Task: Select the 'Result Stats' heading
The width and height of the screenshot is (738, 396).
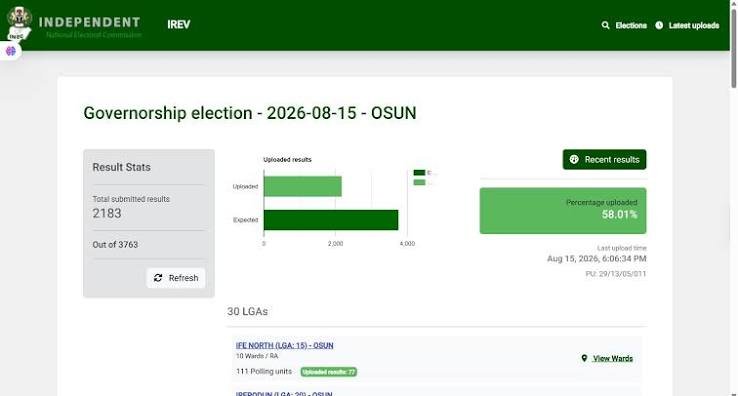Action: click(x=121, y=167)
